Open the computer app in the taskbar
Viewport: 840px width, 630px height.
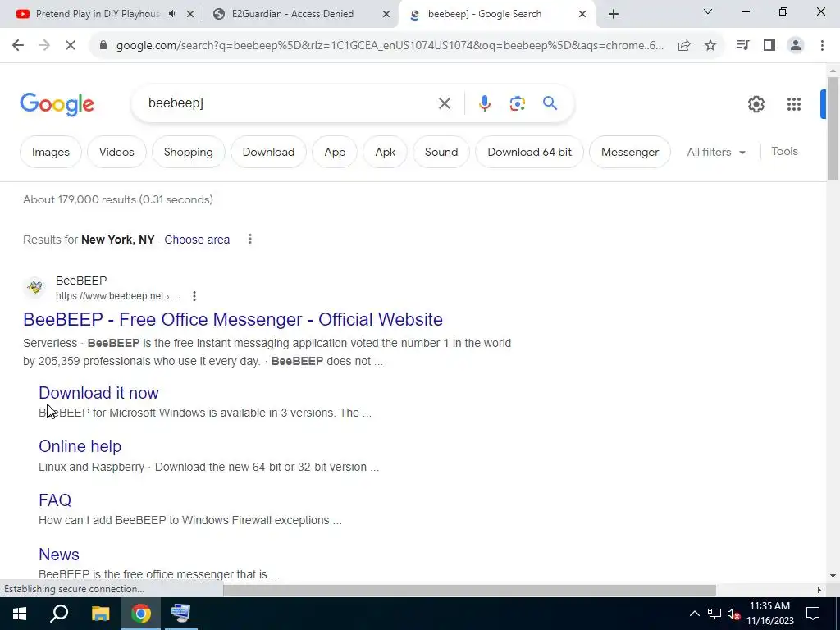pyautogui.click(x=180, y=614)
